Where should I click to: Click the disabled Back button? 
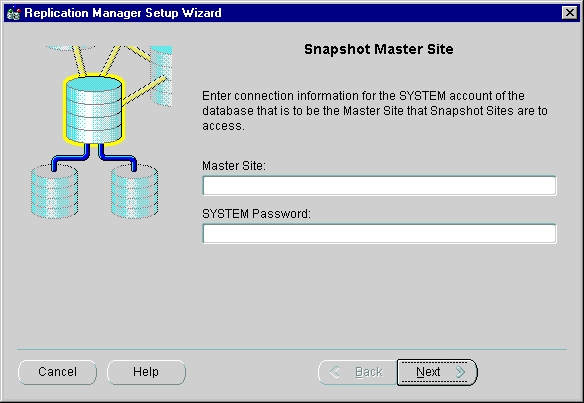(358, 372)
